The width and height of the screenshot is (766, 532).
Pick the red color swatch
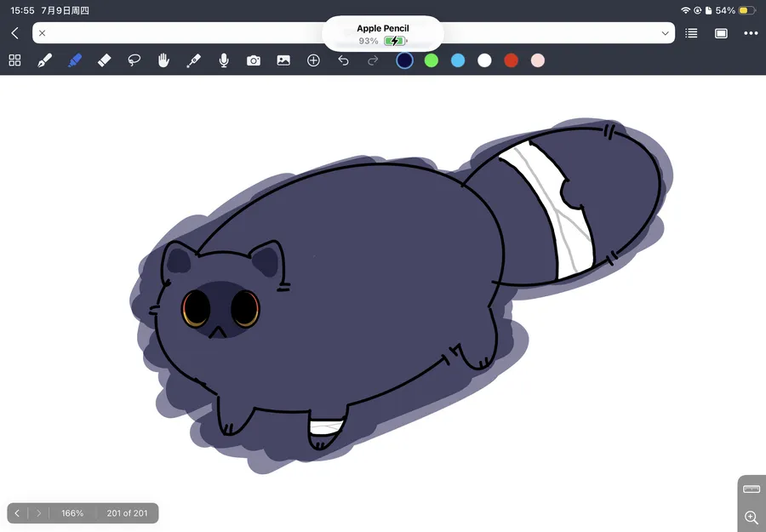(x=511, y=60)
